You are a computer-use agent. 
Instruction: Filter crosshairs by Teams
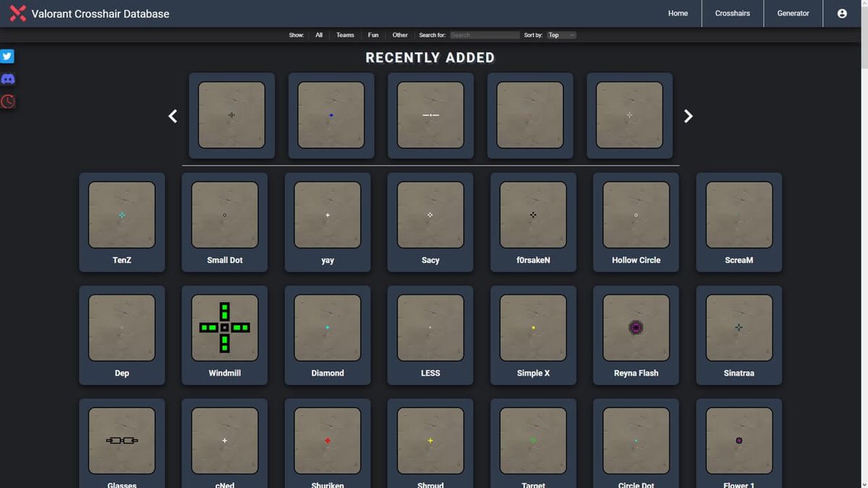pos(345,35)
